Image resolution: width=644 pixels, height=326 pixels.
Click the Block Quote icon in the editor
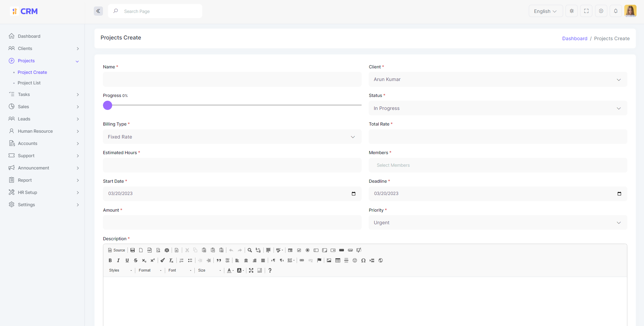pos(219,260)
